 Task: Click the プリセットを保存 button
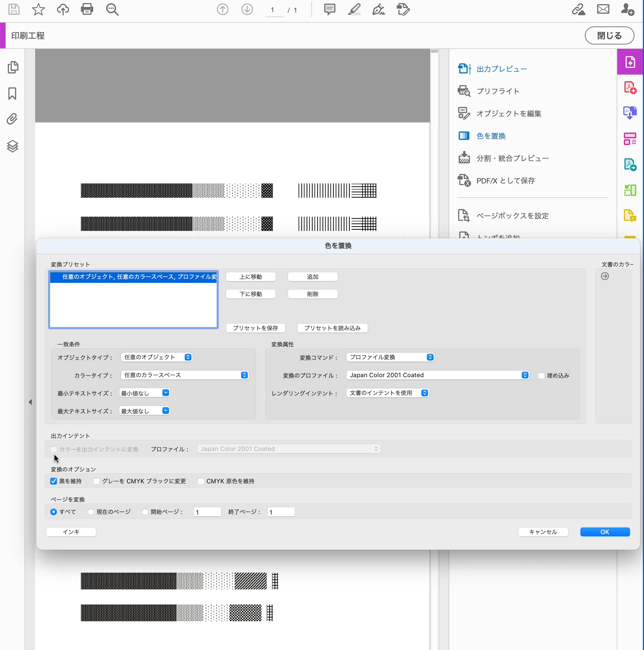255,328
